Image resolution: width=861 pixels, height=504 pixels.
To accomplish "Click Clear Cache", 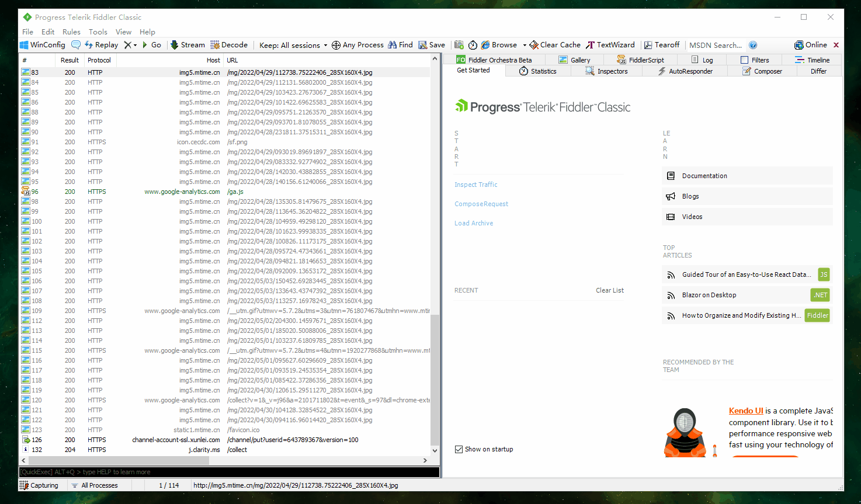I will coord(555,45).
